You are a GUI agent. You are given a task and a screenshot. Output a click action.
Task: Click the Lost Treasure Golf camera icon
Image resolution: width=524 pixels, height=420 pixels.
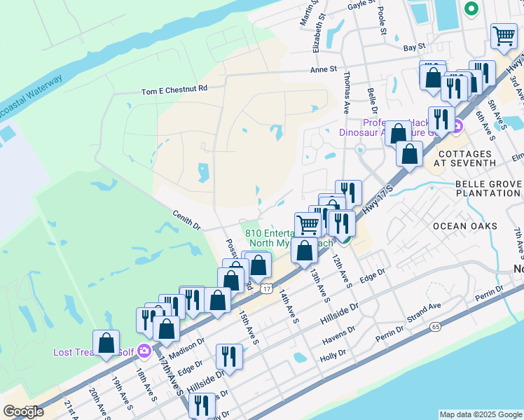tap(144, 351)
